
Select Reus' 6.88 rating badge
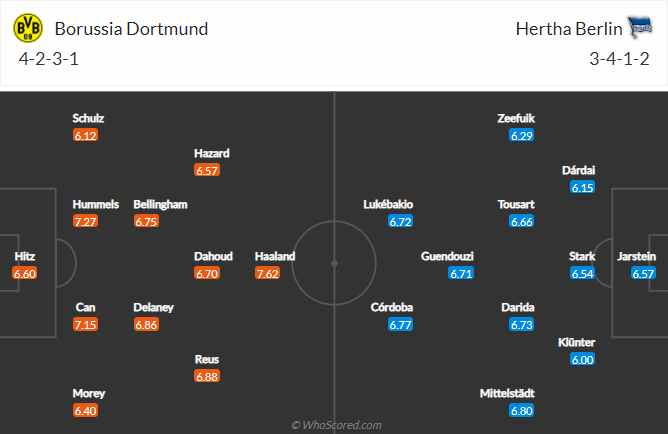207,376
